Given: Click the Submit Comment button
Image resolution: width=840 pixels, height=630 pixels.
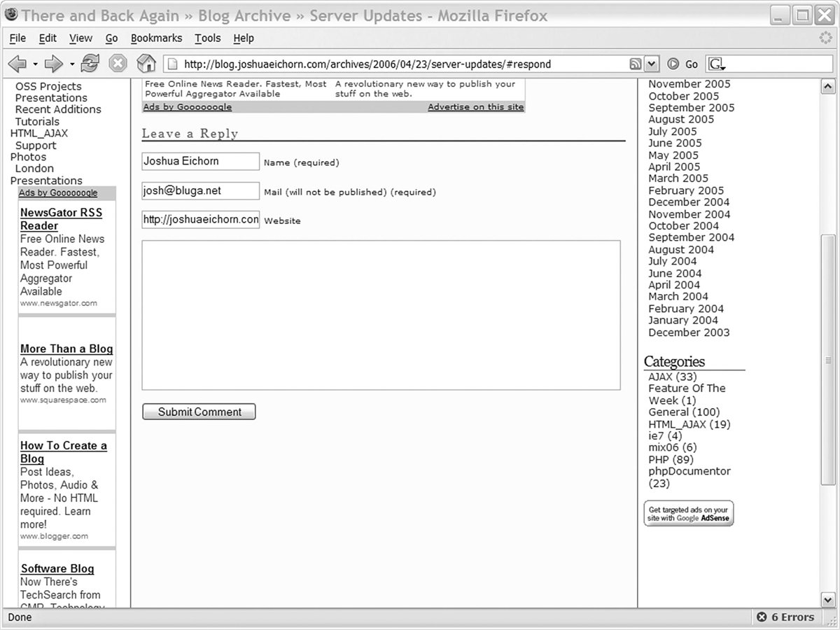Looking at the screenshot, I should (199, 412).
